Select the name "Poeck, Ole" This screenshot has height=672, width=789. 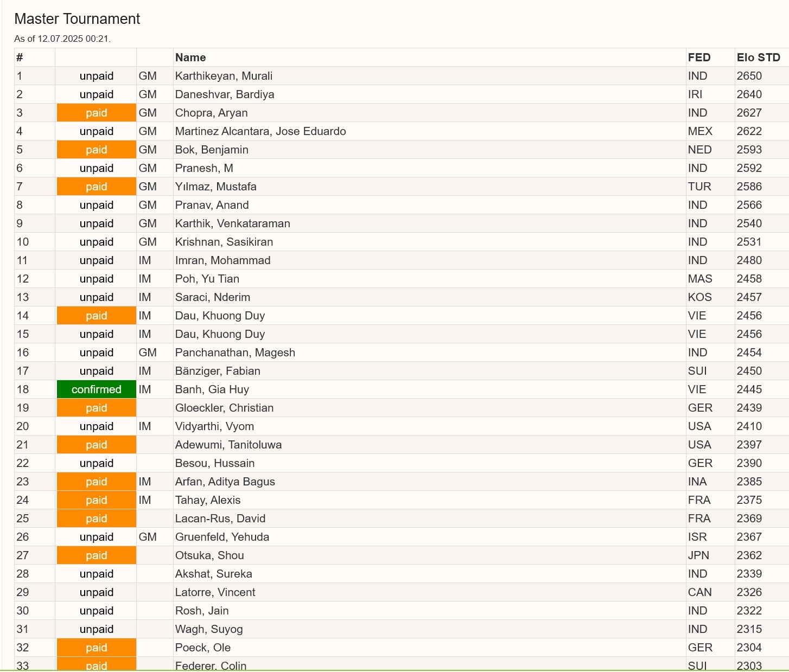tap(203, 648)
